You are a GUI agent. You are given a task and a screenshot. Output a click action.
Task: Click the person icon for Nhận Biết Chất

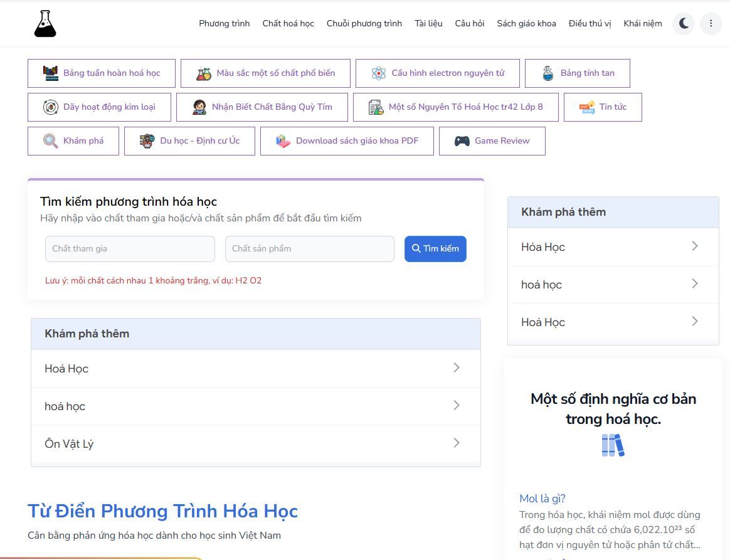(x=199, y=107)
